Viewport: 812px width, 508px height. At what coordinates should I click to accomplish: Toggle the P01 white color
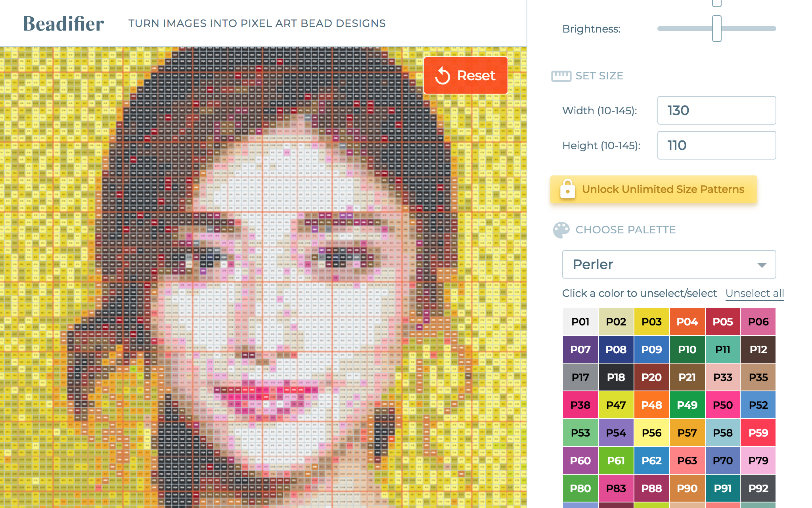coord(580,322)
